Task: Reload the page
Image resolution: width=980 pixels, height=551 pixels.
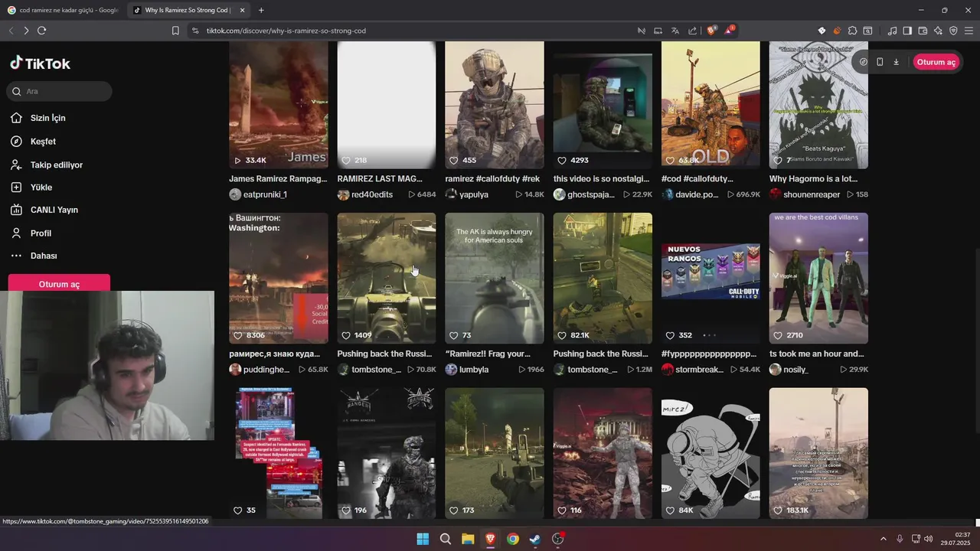Action: [41, 31]
